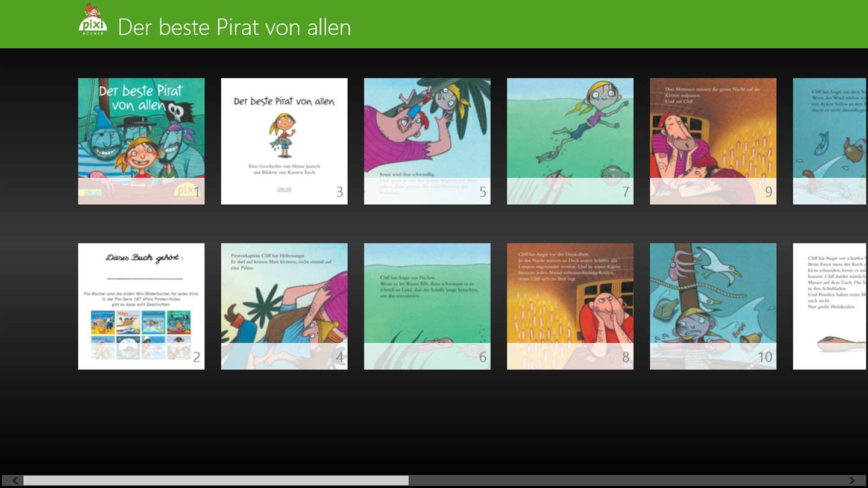Open the partially visible top-row page with teapot
This screenshot has height=488, width=868.
click(x=830, y=141)
